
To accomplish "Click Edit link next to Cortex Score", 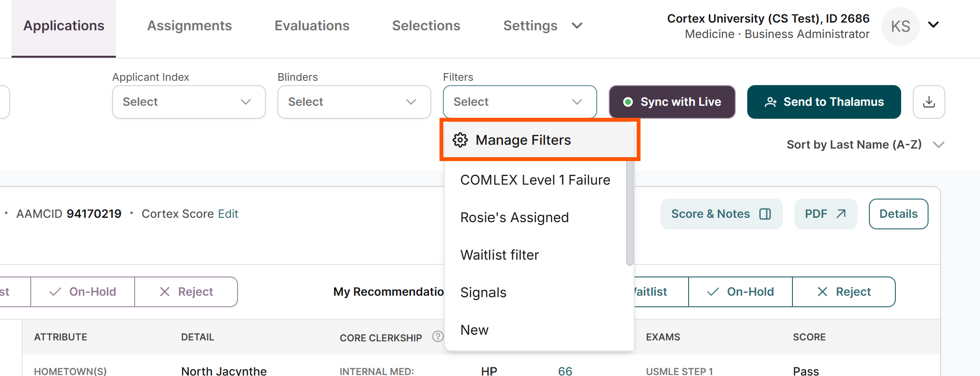I will point(228,214).
